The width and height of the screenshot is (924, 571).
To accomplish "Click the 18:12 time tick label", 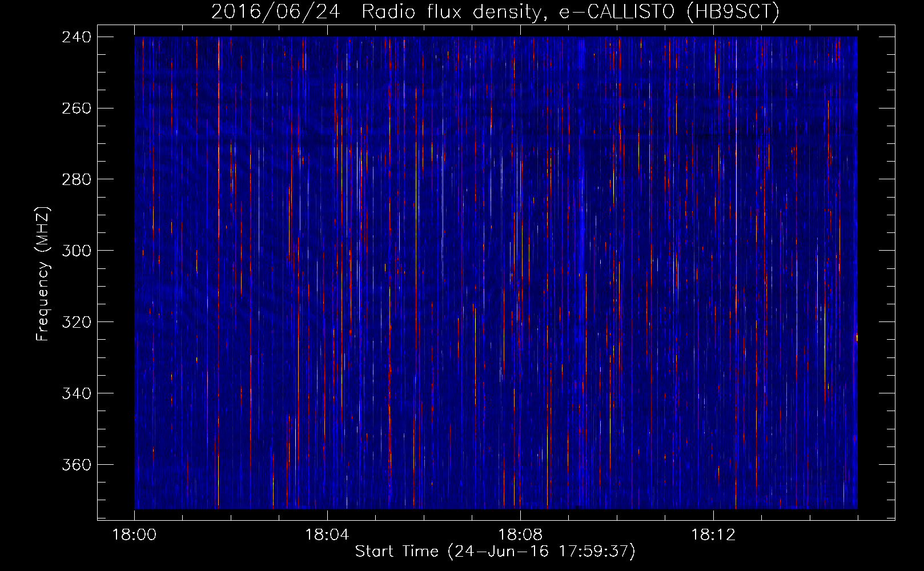I will point(713,535).
